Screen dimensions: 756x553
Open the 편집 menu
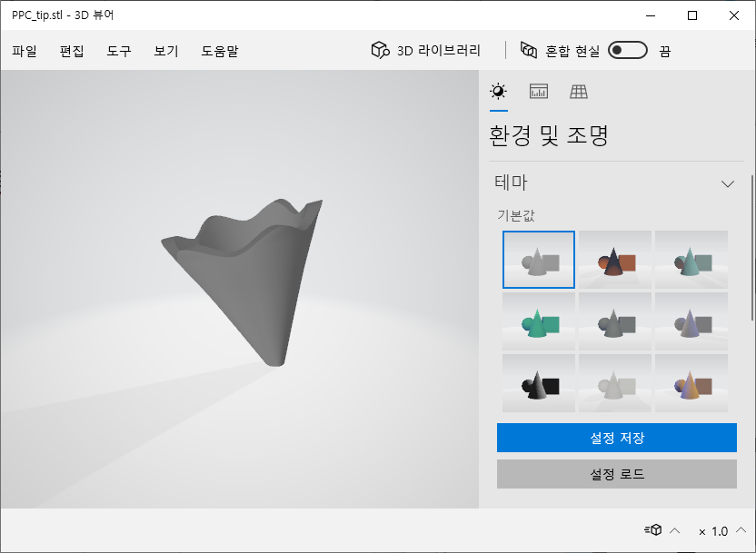pos(72,51)
